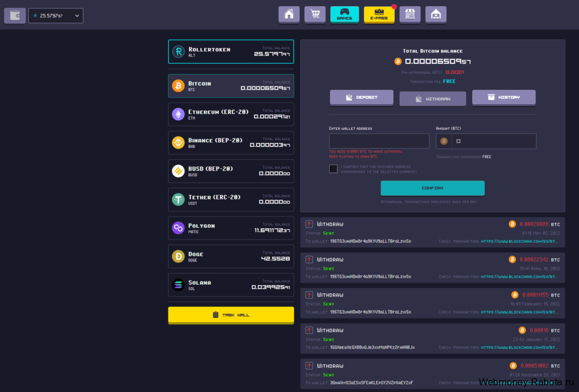Image resolution: width=579 pixels, height=392 pixels.
Task: Click the Rollertoken R logo icon
Action: point(178,51)
